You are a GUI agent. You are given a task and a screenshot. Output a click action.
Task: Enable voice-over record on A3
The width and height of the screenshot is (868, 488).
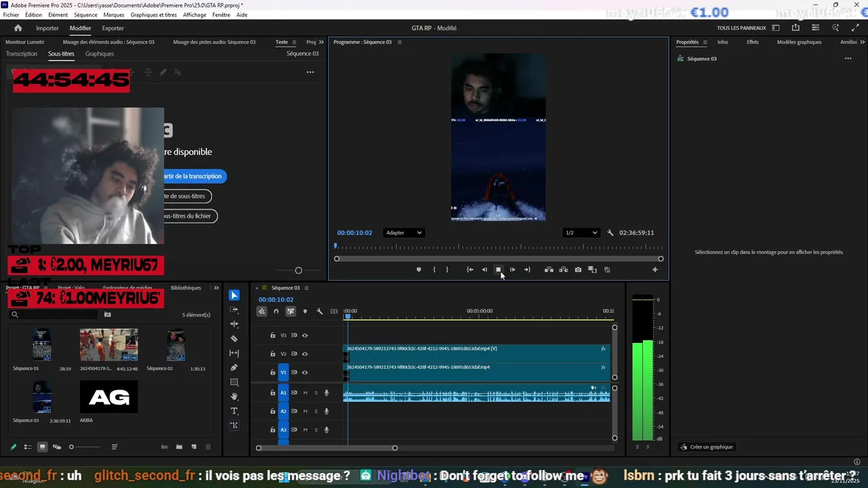coord(326,430)
